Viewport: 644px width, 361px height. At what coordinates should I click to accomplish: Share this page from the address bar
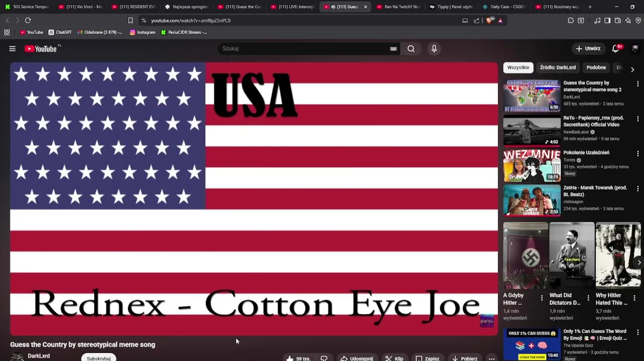click(476, 21)
